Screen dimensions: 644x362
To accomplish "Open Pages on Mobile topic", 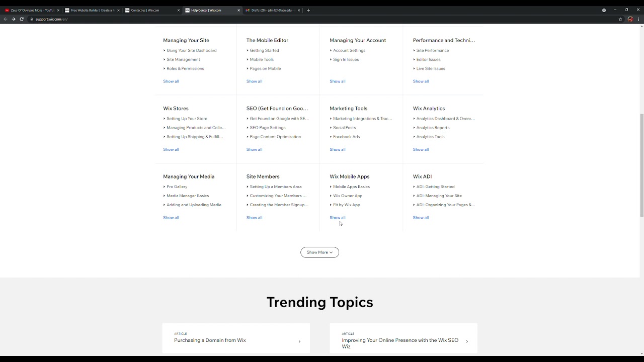I will (x=265, y=68).
